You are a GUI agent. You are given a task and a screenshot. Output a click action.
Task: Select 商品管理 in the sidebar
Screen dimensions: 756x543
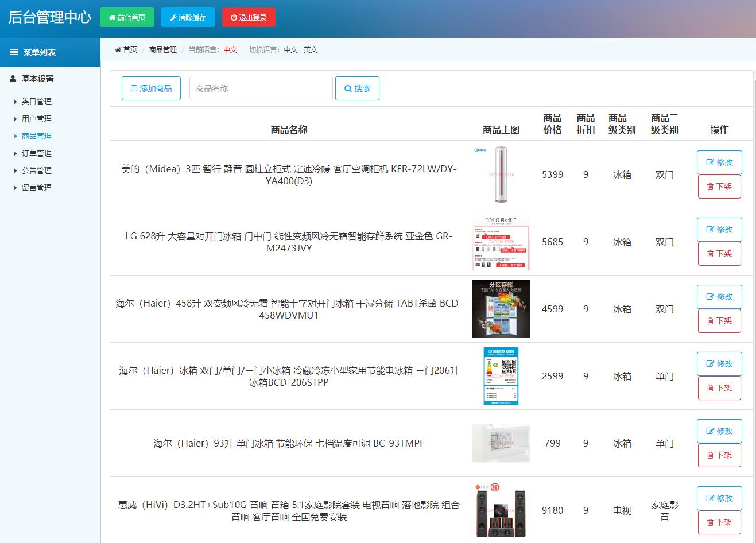click(x=37, y=136)
